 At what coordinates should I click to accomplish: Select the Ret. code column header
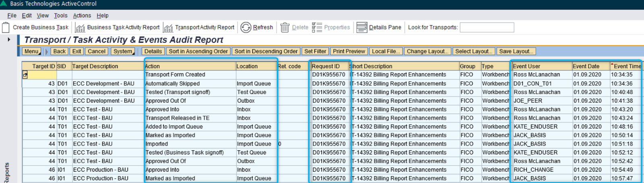click(x=293, y=67)
